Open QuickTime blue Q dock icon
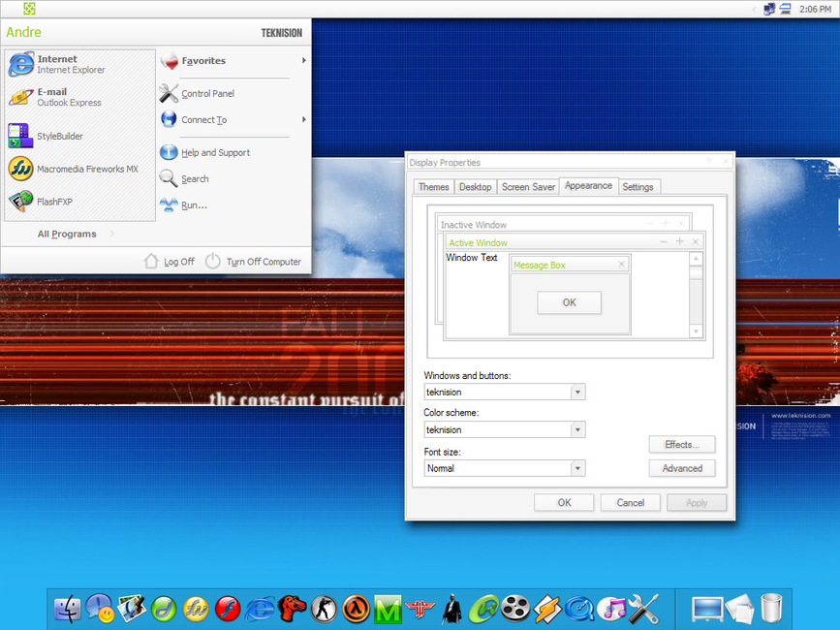Image resolution: width=840 pixels, height=630 pixels. pyautogui.click(x=579, y=610)
